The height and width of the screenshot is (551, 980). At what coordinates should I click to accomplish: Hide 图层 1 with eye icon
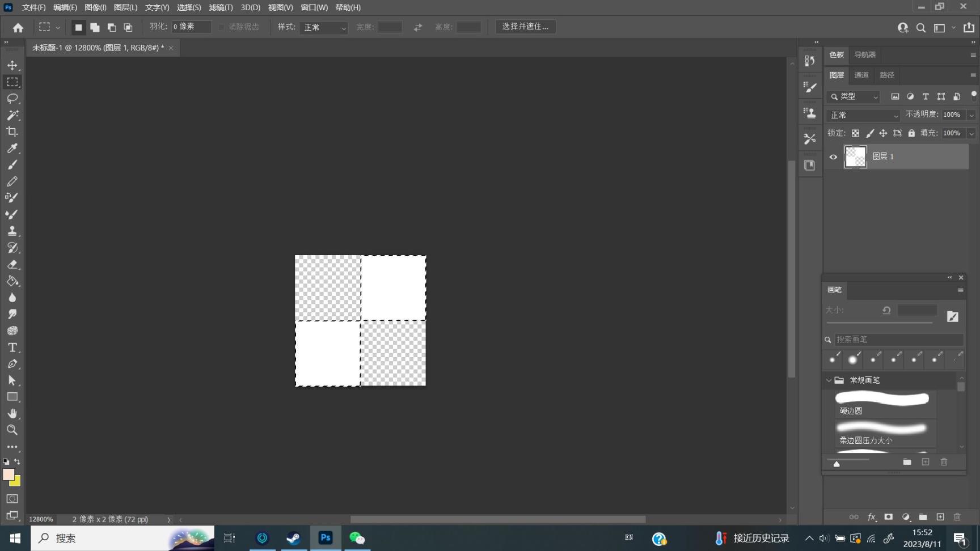[x=833, y=157]
